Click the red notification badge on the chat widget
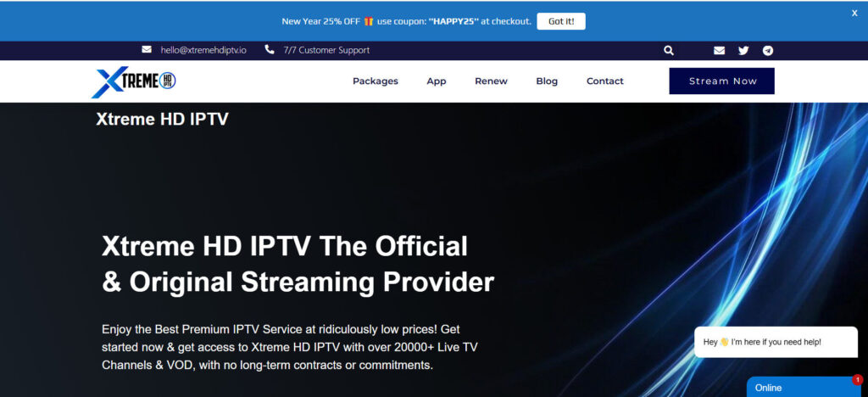The width and height of the screenshot is (868, 397). [x=858, y=380]
